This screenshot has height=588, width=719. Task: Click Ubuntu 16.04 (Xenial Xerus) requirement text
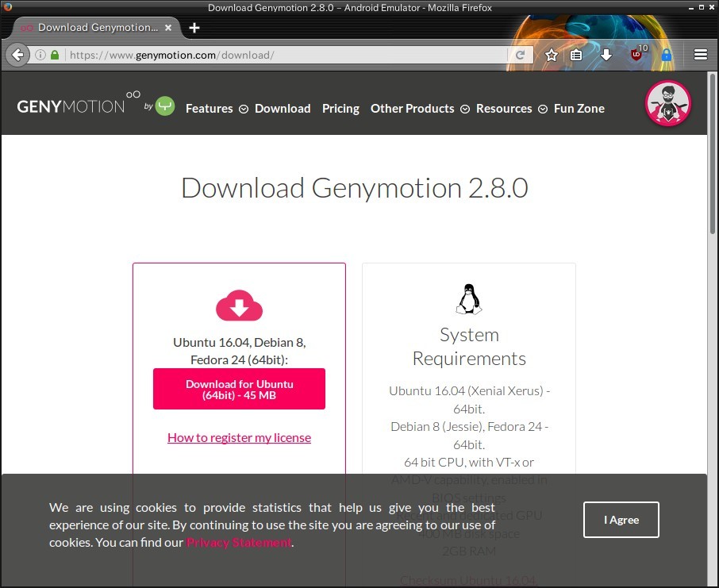pos(469,399)
